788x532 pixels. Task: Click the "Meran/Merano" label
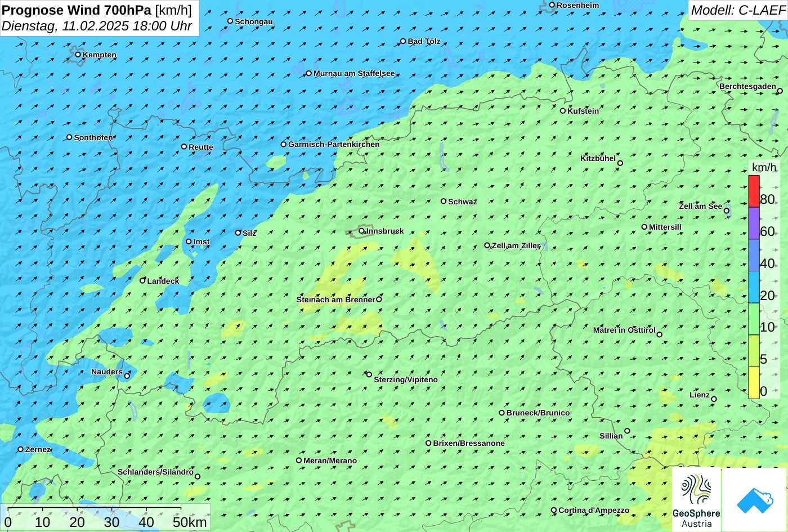[x=330, y=461]
